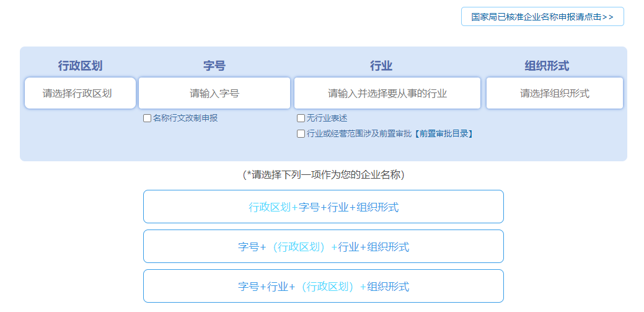The image size is (644, 312).
Task: Enable the 行业或经营范围涉及前置审批 checkbox
Action: coord(301,133)
